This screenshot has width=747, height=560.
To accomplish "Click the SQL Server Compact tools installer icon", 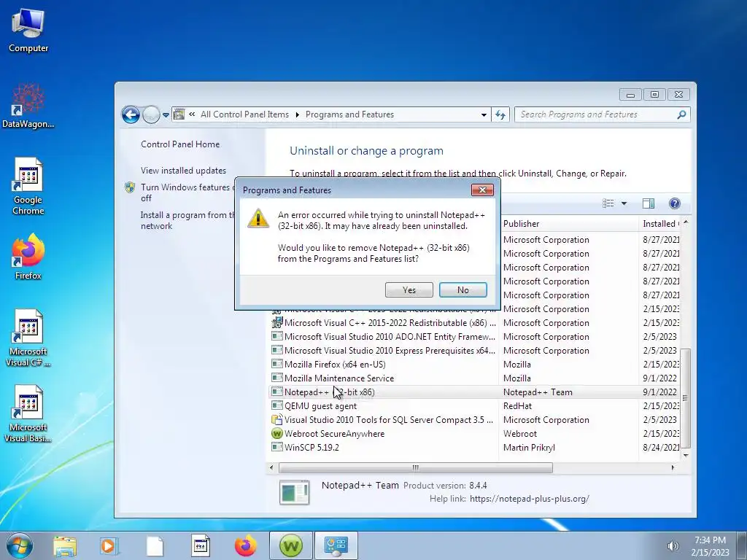I will [276, 419].
